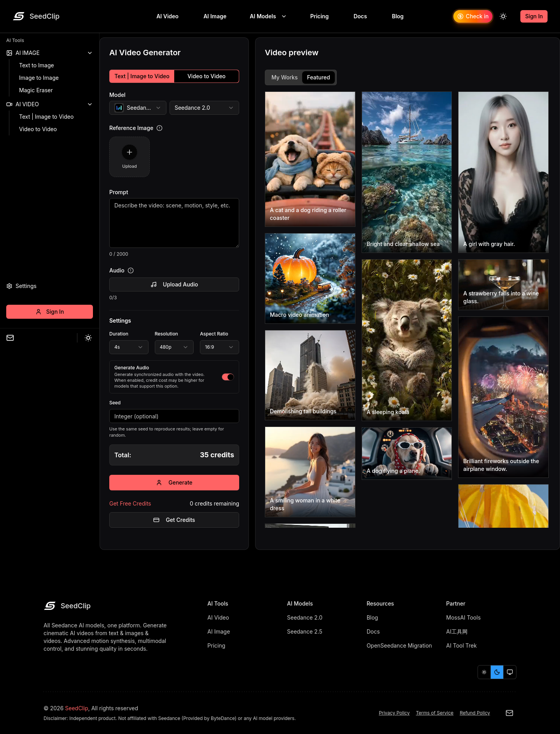Select light mode in footer theme switcher
The width and height of the screenshot is (560, 734).
coord(484,672)
